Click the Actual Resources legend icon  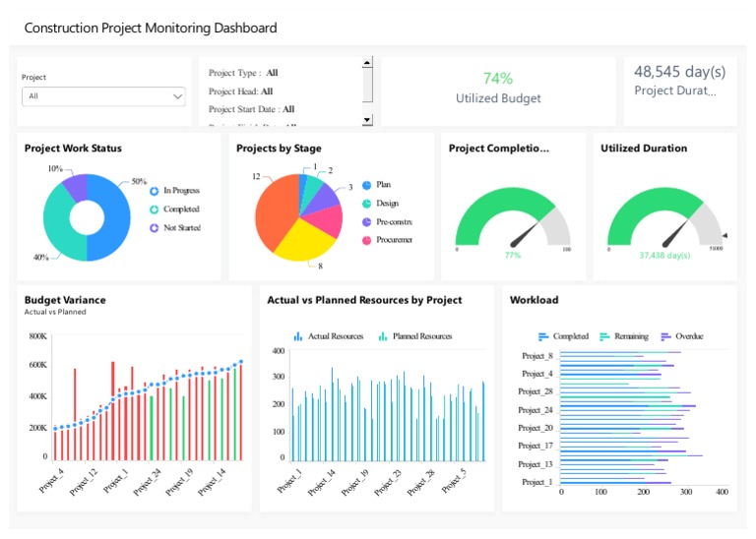point(298,336)
